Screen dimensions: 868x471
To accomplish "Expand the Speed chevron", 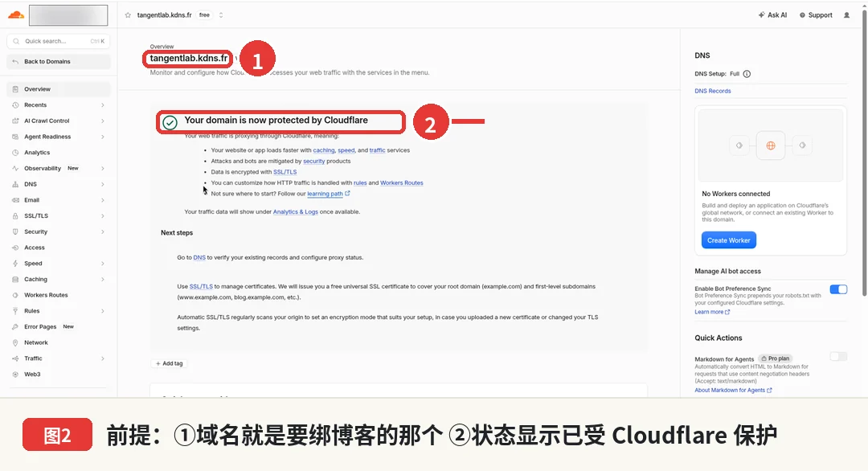I will [x=103, y=264].
